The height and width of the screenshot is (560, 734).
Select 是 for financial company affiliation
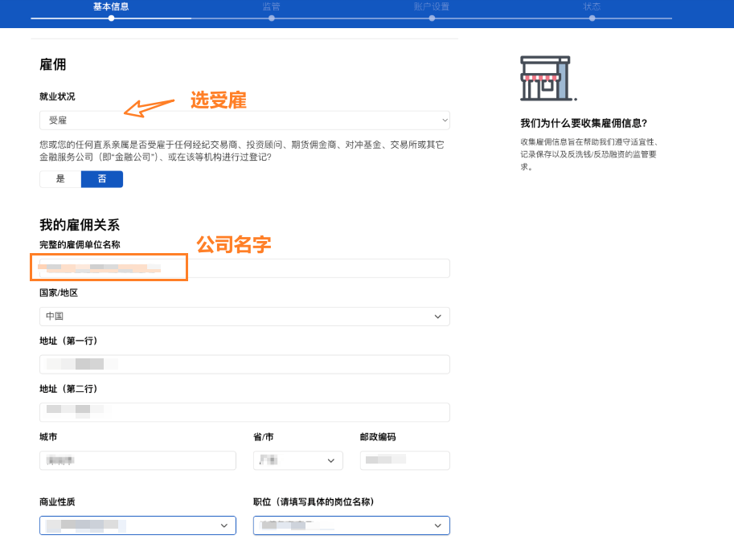pos(60,179)
